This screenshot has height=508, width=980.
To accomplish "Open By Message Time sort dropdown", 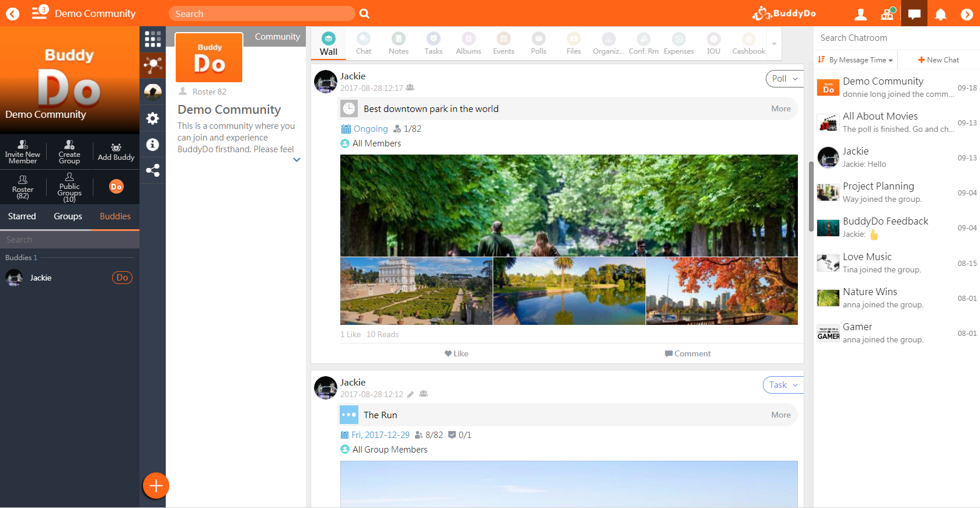I will pos(856,60).
